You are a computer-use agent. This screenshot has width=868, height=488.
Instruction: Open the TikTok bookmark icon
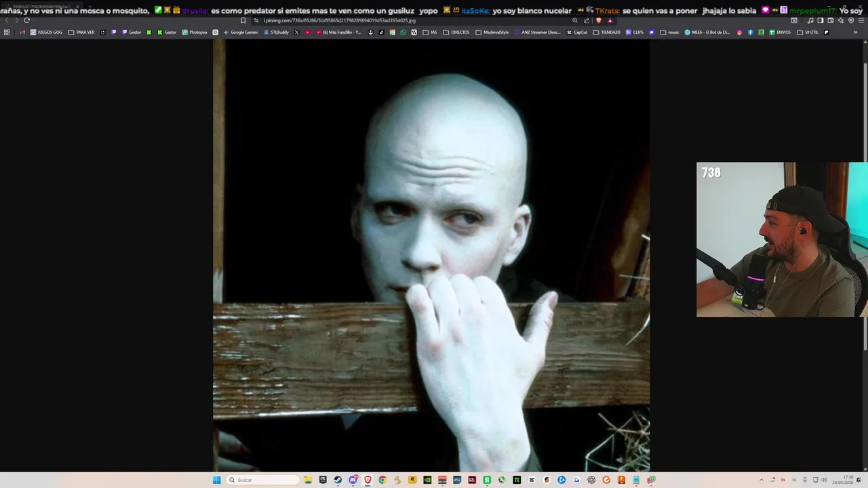pos(381,32)
